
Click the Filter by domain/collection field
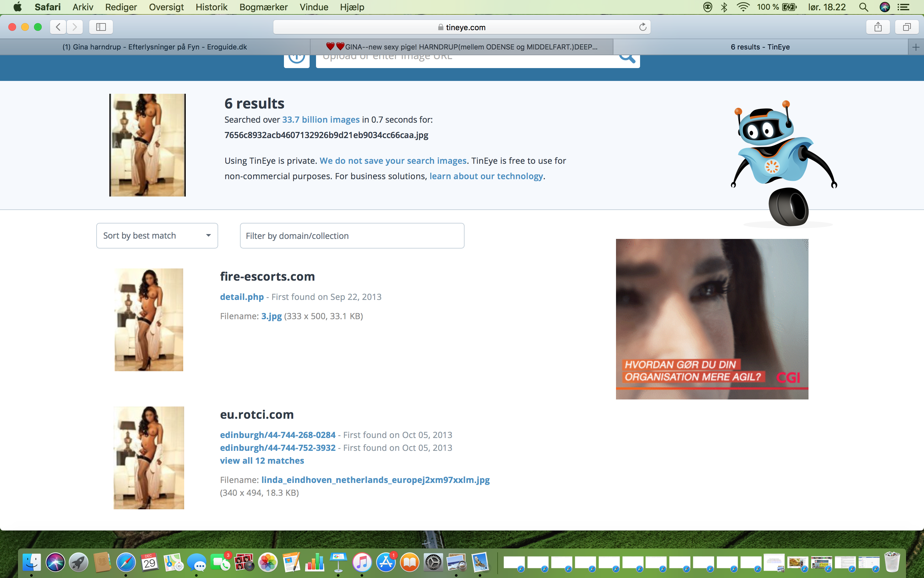352,235
